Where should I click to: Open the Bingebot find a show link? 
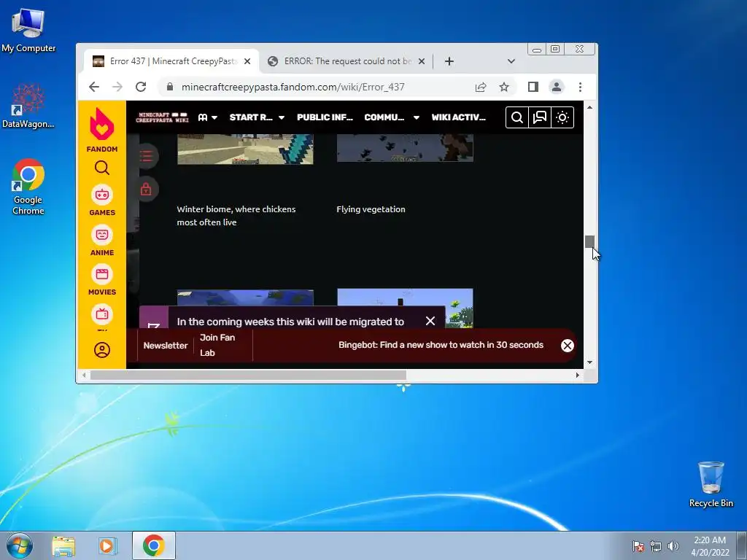(441, 345)
